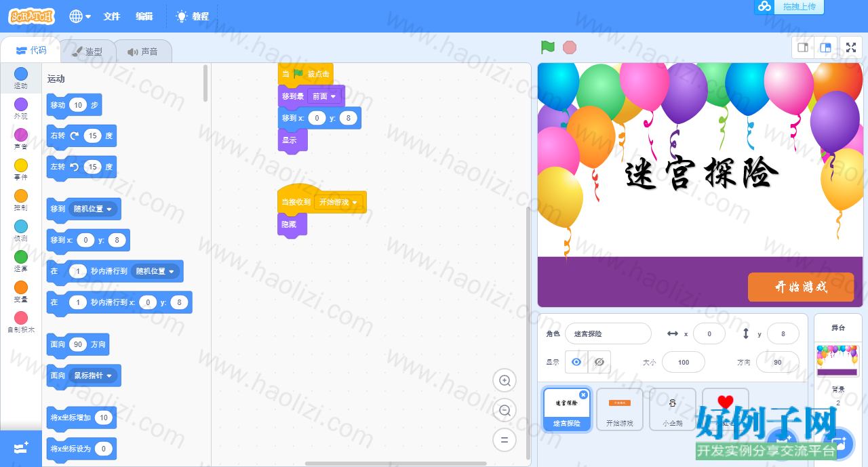Click the 右转 15 度 block
The image size is (868, 467).
click(81, 136)
